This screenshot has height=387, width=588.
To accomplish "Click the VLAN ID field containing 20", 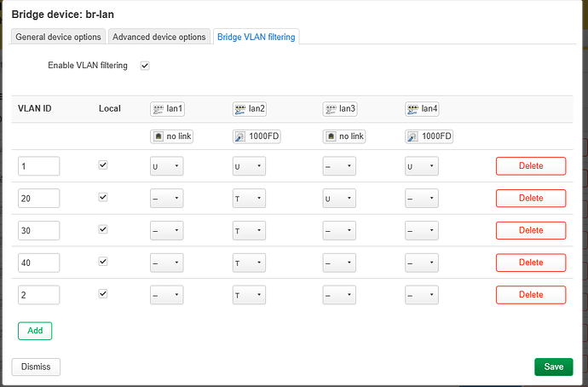I will (x=38, y=199).
